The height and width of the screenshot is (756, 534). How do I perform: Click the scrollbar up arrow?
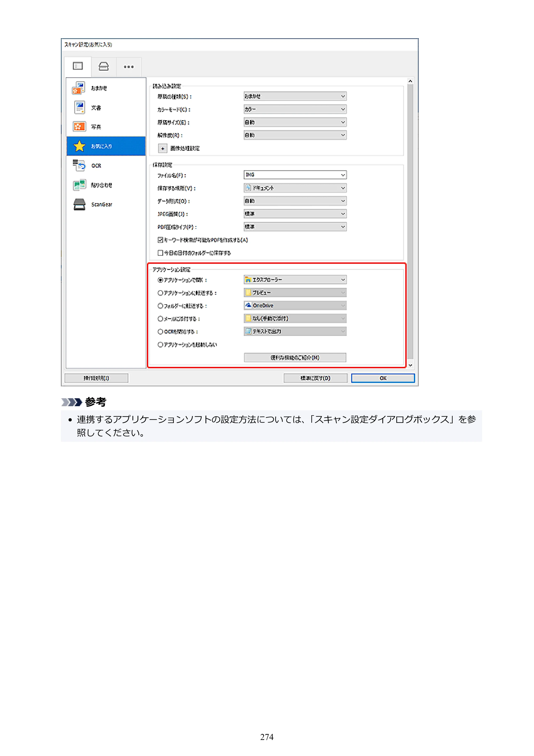tap(410, 81)
